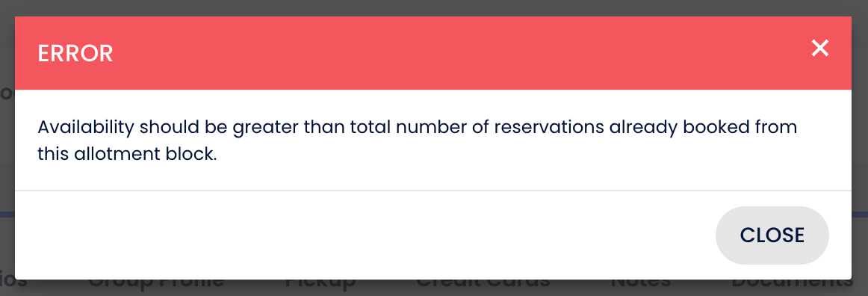The image size is (868, 296).
Task: Click the ERROR heading text
Action: pyautogui.click(x=75, y=53)
